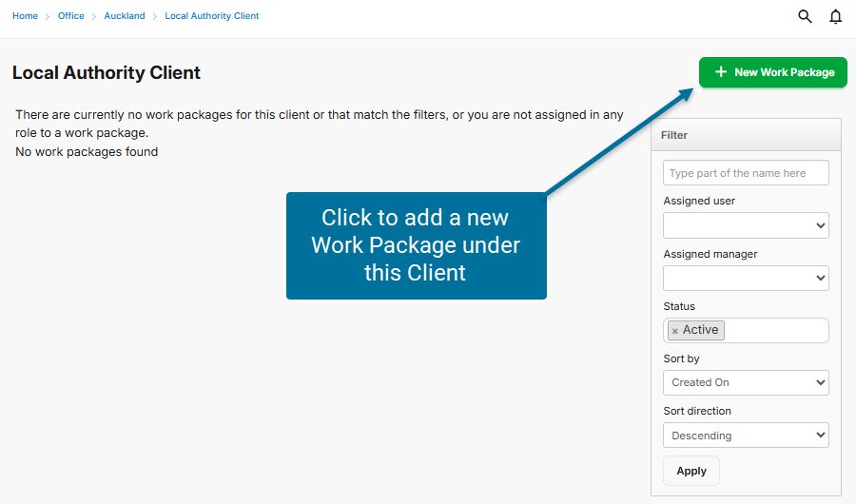The height and width of the screenshot is (504, 856).
Task: Click the blue Work Package tooltip callout
Action: (416, 245)
